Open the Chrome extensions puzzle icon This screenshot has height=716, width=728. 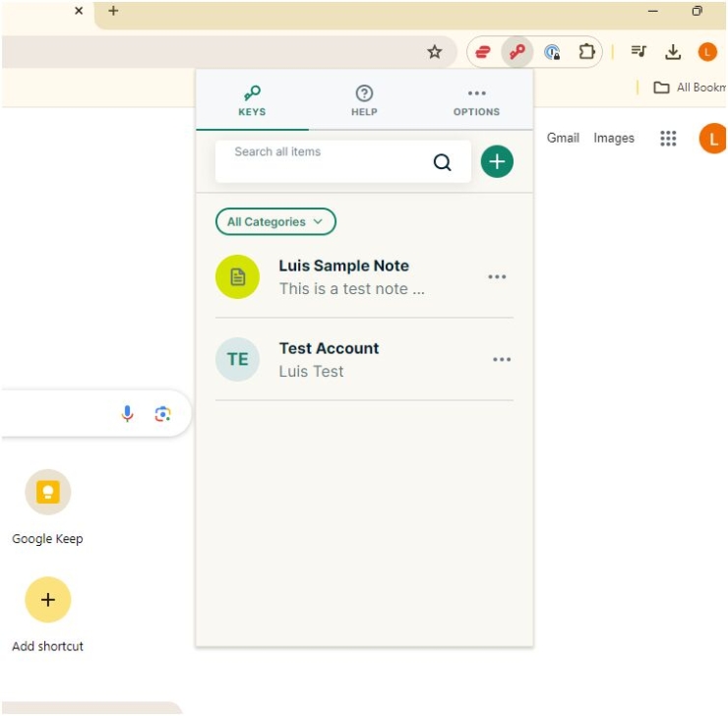pyautogui.click(x=586, y=52)
